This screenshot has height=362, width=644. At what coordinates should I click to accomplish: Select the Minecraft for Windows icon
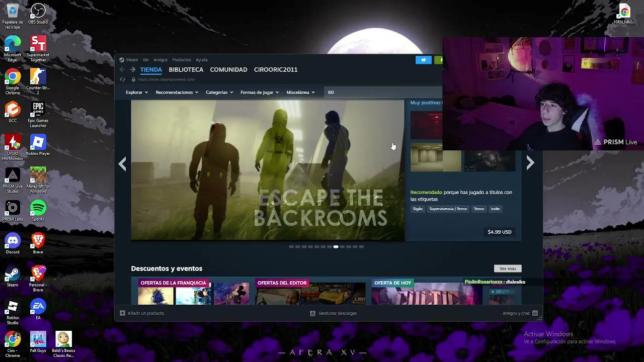coord(38,180)
